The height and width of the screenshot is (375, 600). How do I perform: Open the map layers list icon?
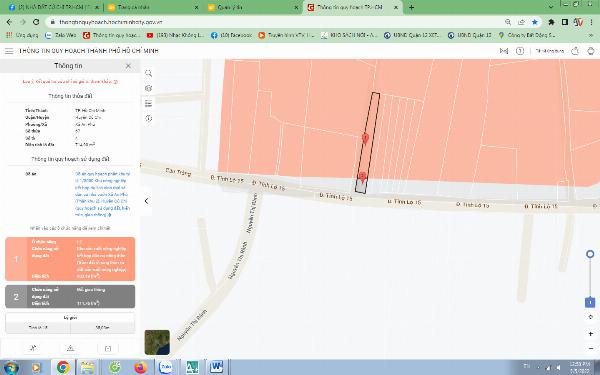point(148,103)
